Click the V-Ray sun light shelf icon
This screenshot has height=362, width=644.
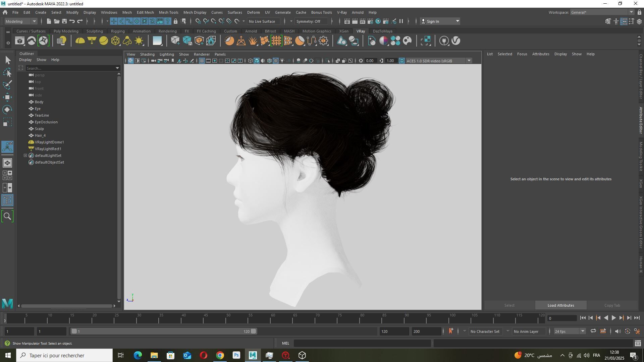tap(139, 41)
